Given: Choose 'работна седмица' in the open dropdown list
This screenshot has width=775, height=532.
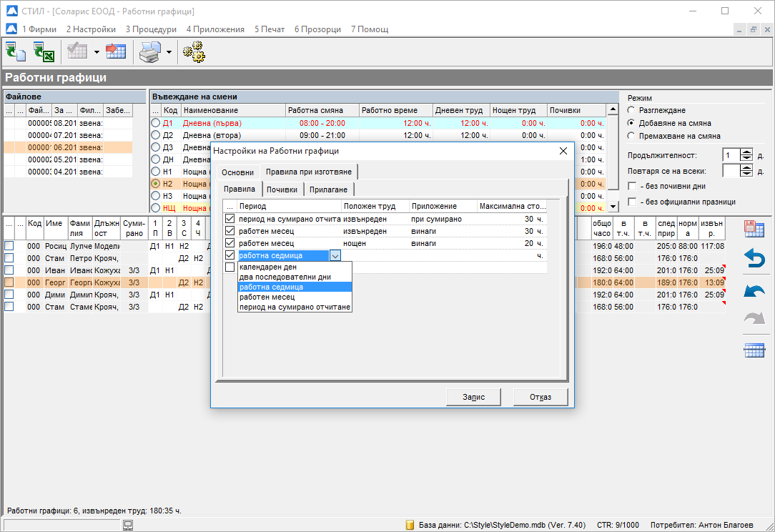Looking at the screenshot, I should pos(295,287).
